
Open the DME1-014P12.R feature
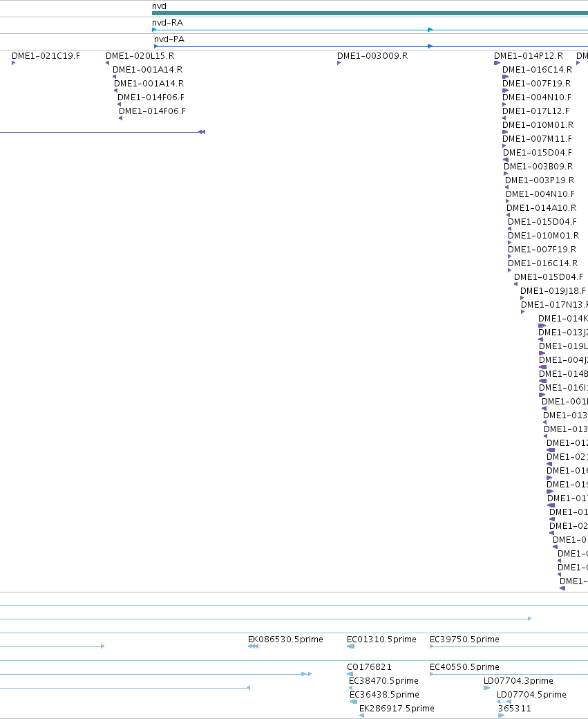(529, 55)
